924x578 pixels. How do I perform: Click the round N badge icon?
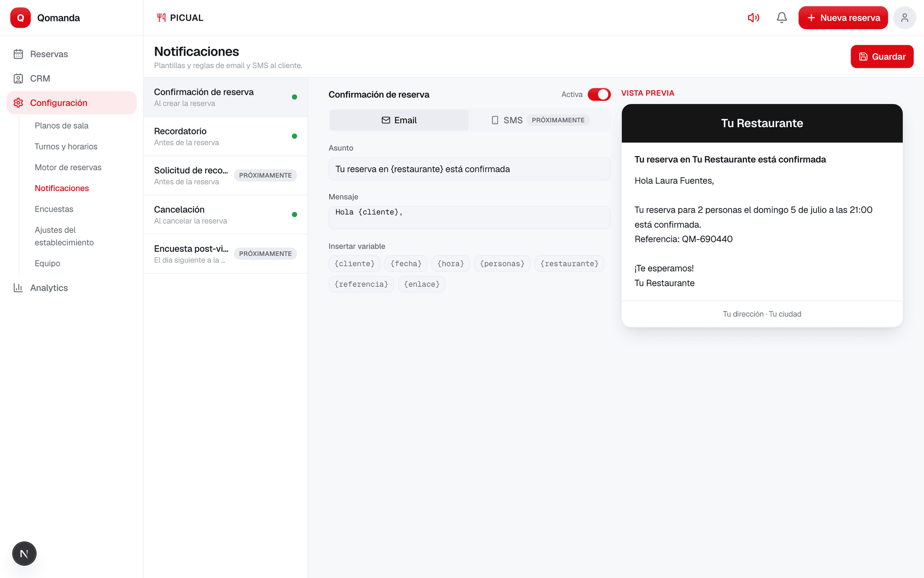(24, 553)
